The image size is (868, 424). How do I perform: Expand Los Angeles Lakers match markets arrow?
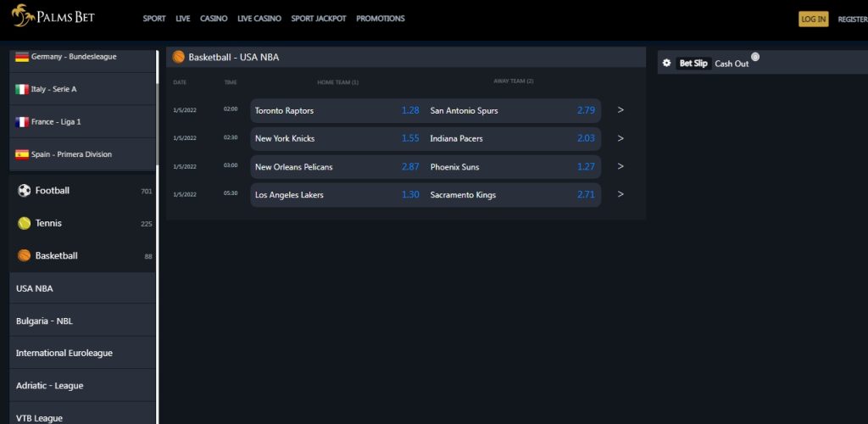point(620,194)
